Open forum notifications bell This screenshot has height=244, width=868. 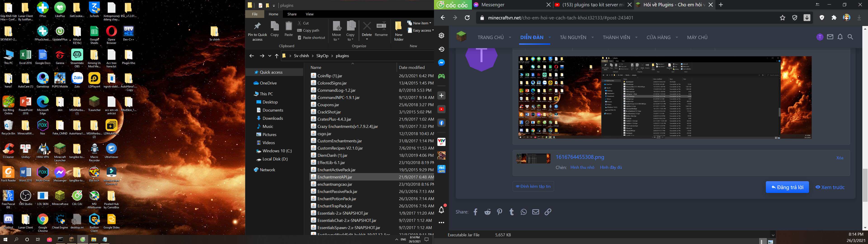click(x=840, y=37)
